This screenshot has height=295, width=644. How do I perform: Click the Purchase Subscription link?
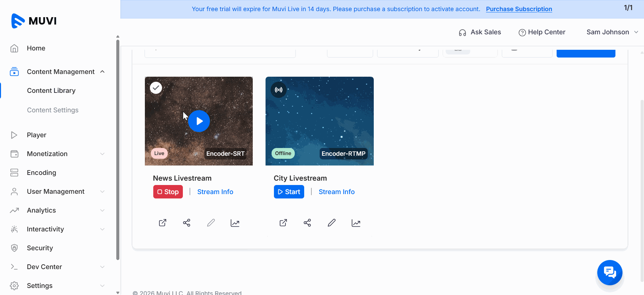click(519, 9)
